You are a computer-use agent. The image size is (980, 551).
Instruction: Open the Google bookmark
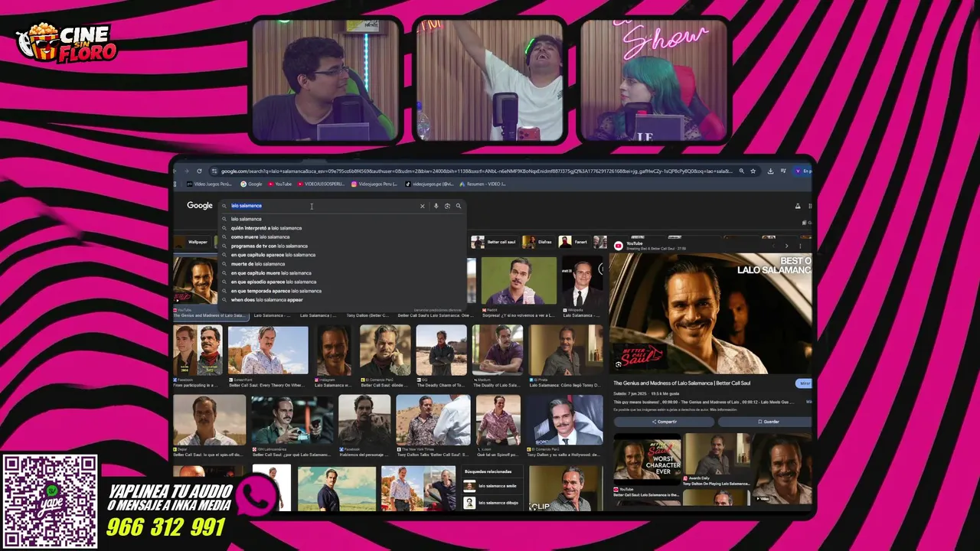click(x=251, y=184)
